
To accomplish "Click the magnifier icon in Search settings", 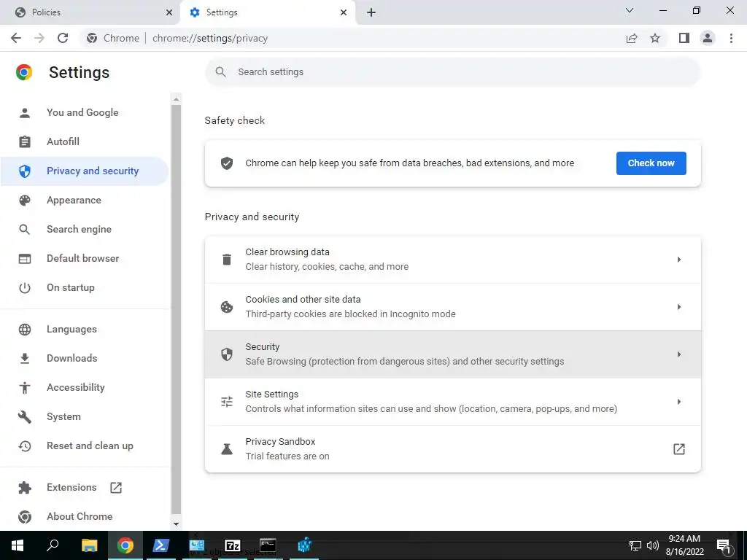I will pos(220,72).
